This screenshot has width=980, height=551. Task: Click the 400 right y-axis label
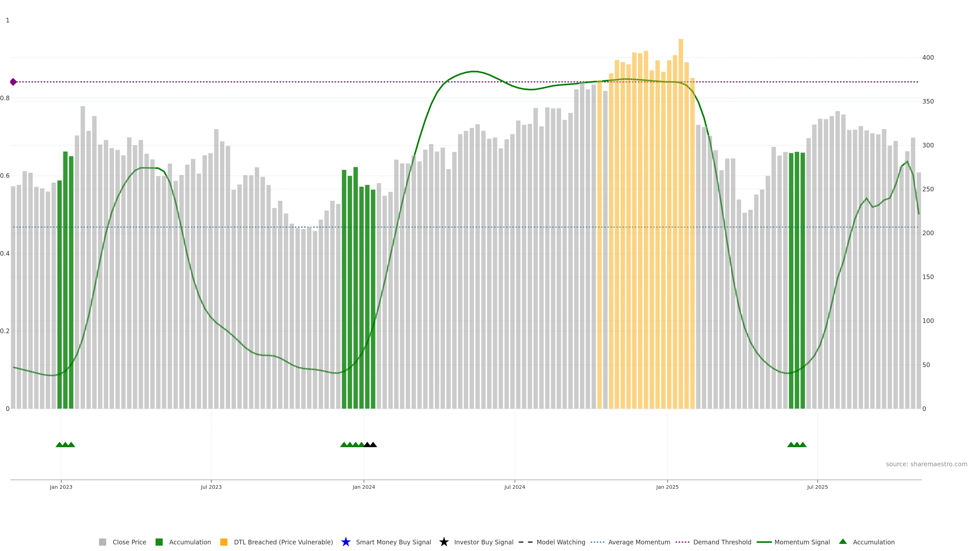tap(928, 57)
